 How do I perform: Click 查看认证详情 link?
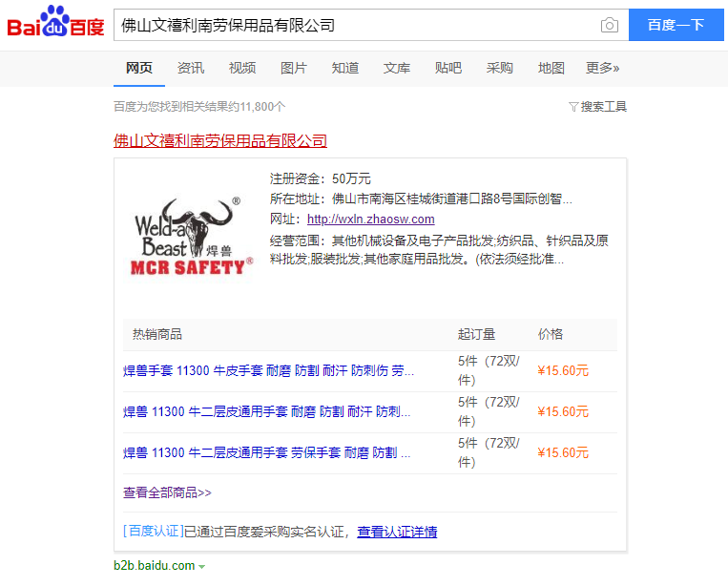[x=397, y=532]
